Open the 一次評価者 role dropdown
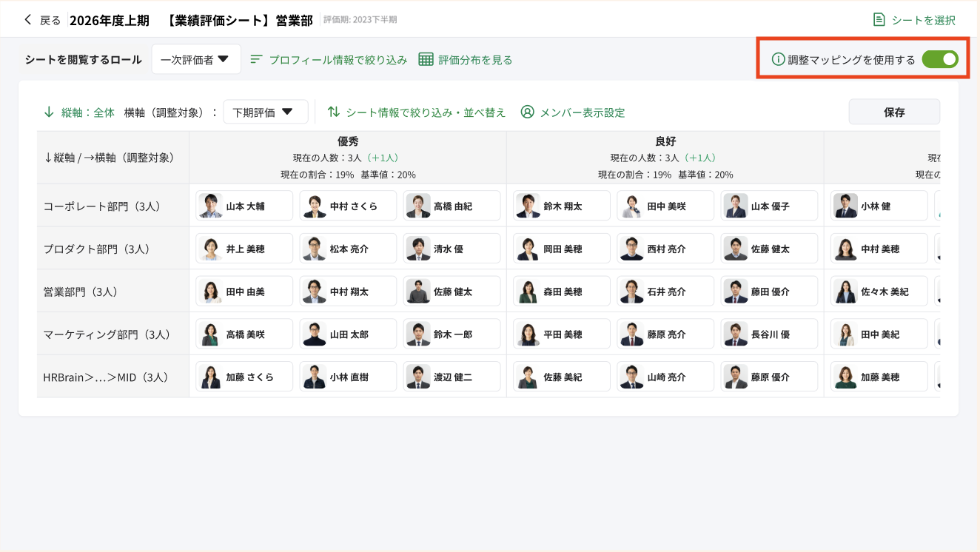 pos(196,58)
